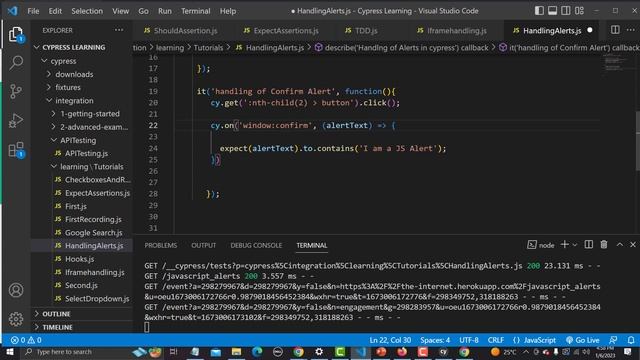The height and width of the screenshot is (360, 640).
Task: Open the File menu
Action: pos(33,11)
